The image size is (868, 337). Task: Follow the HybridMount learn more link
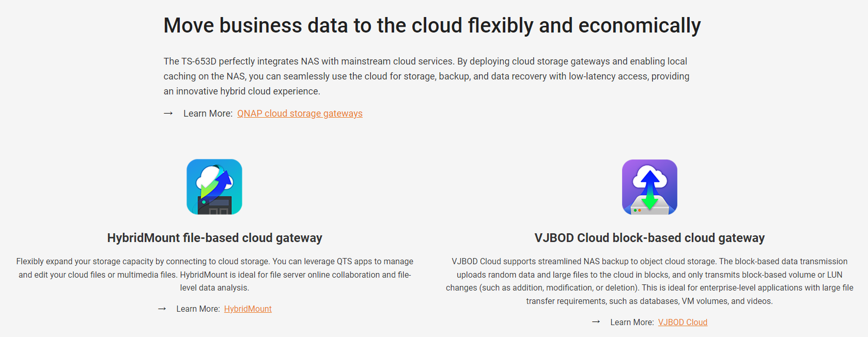(248, 309)
